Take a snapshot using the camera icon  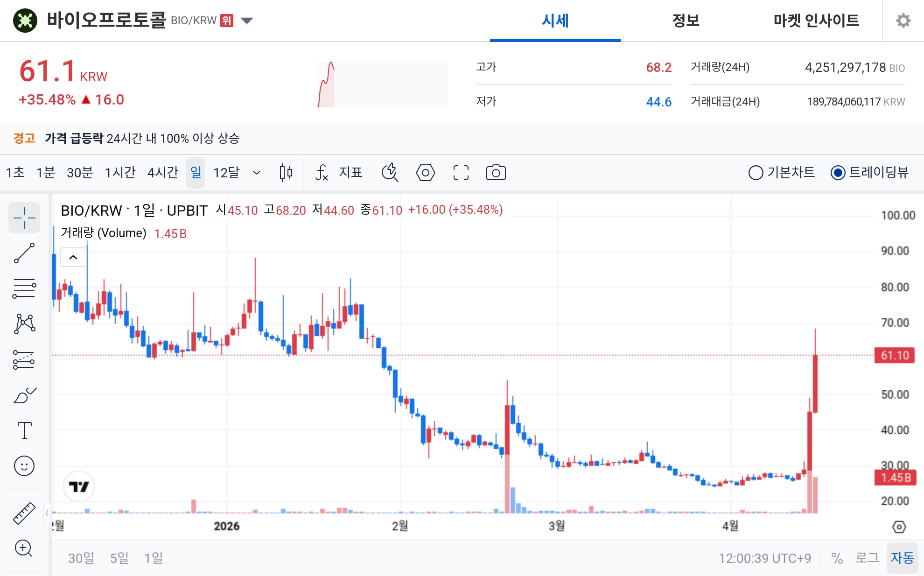pyautogui.click(x=496, y=173)
